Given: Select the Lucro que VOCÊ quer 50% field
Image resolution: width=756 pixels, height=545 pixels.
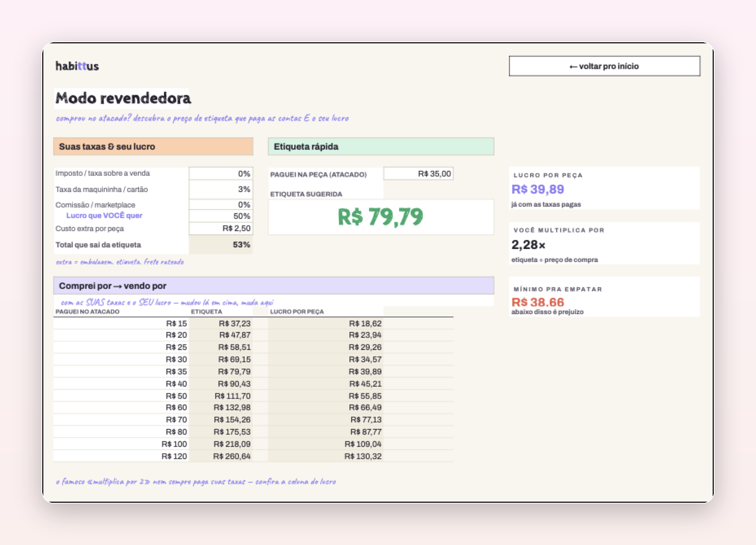Looking at the screenshot, I should click(x=221, y=216).
